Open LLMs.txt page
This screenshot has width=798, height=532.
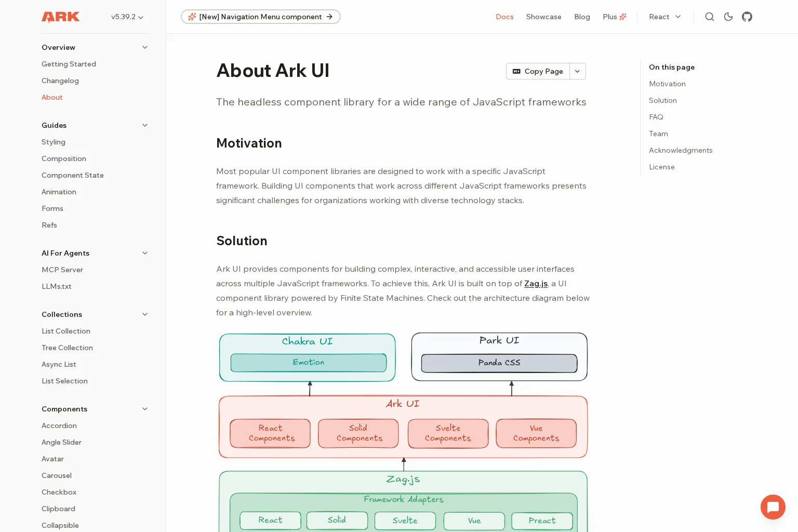point(57,286)
